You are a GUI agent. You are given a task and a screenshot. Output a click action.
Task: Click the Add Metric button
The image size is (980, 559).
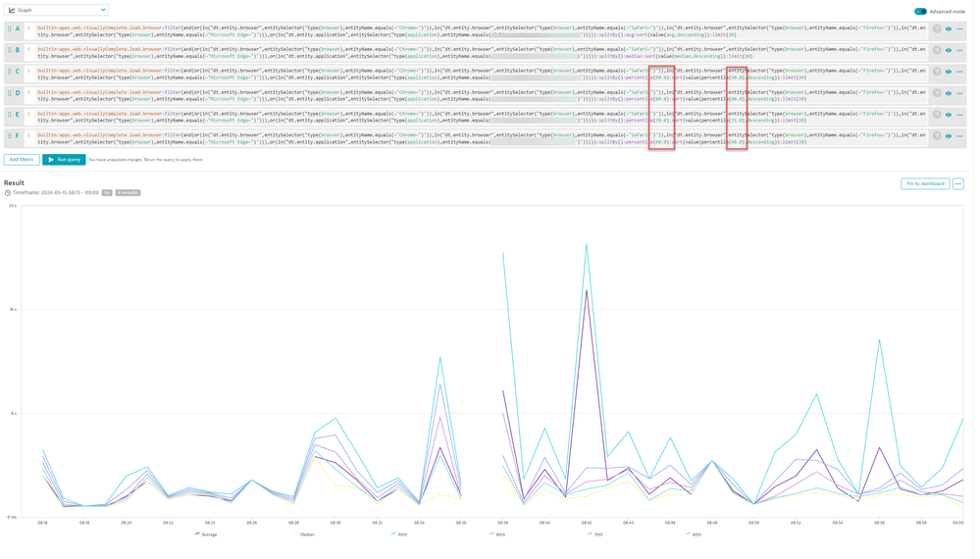tap(22, 160)
